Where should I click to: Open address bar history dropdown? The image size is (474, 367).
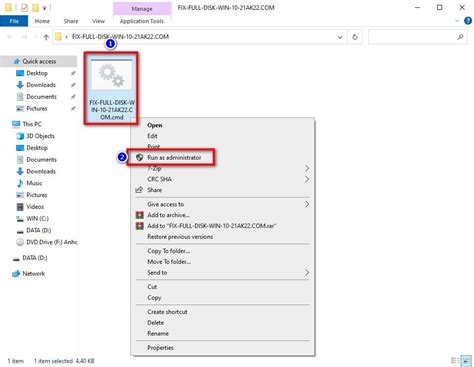(340, 37)
